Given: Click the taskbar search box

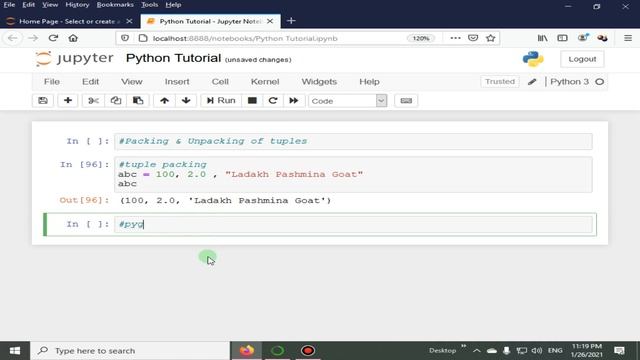Looking at the screenshot, I should click(130, 351).
